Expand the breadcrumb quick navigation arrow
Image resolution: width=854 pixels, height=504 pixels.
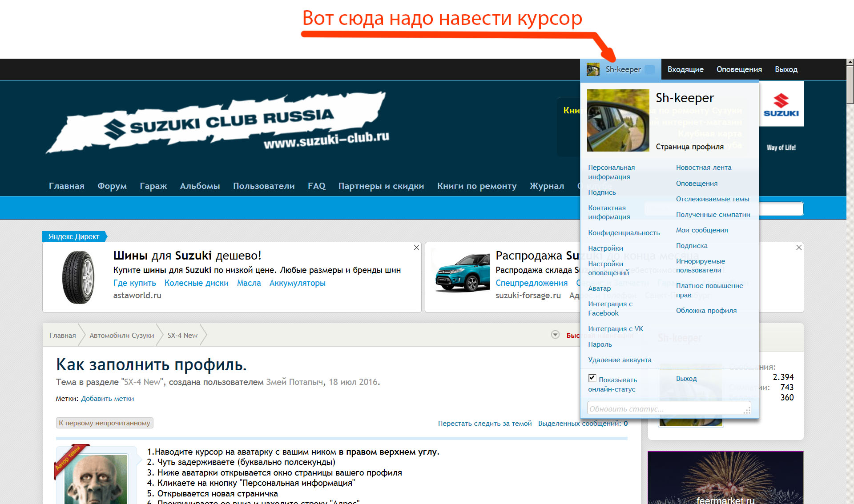coord(555,335)
